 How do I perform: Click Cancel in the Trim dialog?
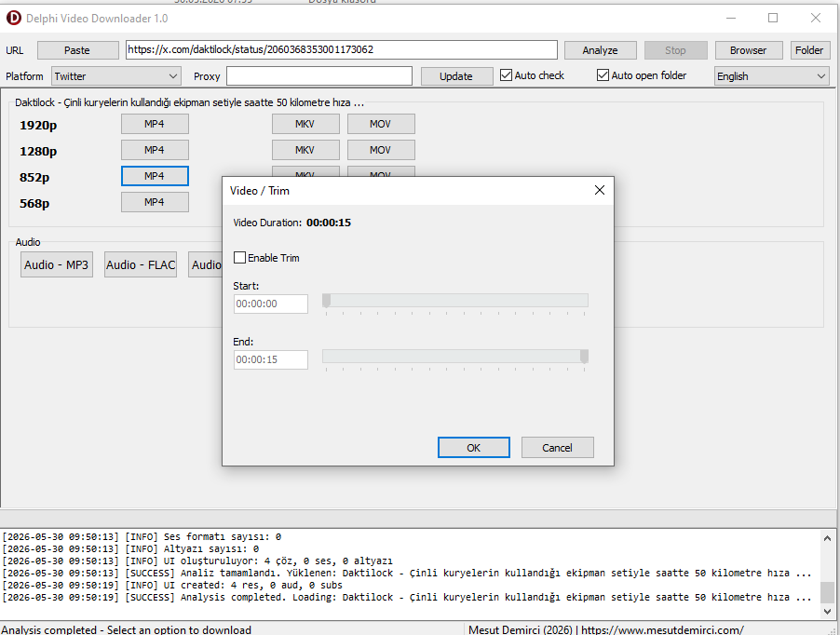pos(557,448)
